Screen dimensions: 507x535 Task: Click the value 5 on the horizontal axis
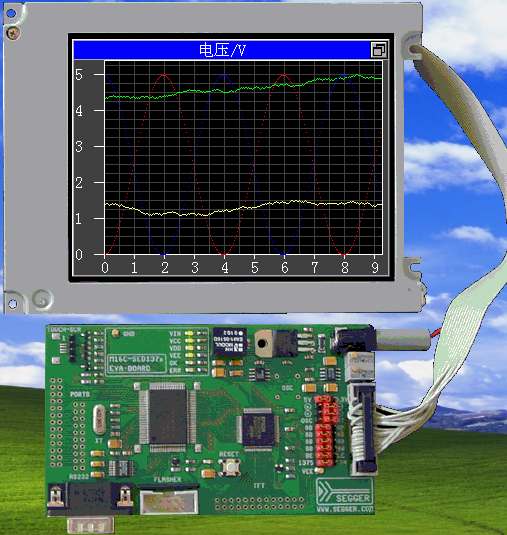pos(255,268)
